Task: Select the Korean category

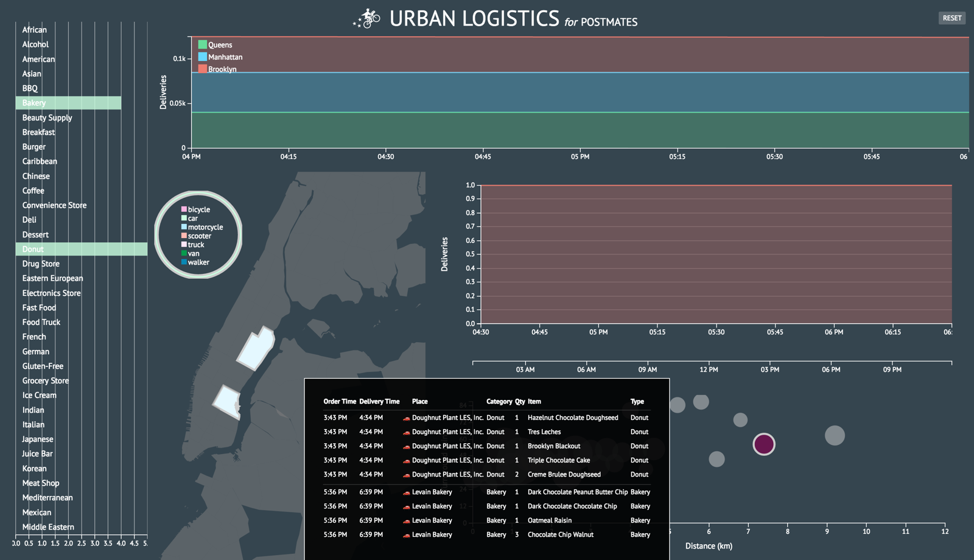Action: (x=34, y=468)
